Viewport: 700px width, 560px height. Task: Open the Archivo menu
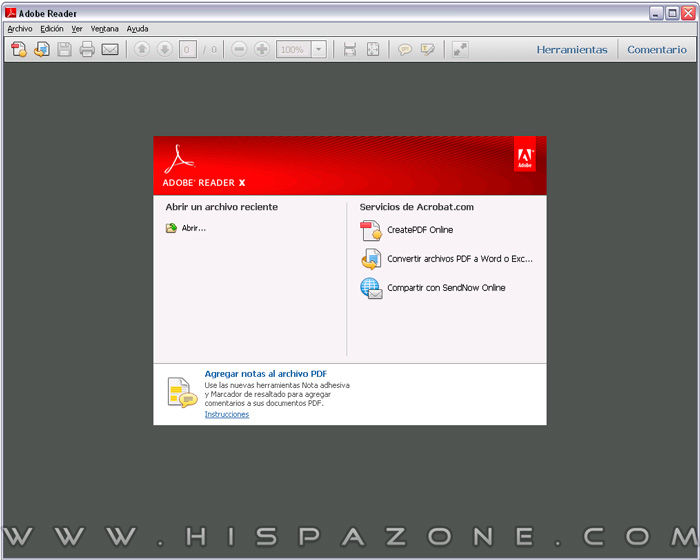tap(20, 29)
